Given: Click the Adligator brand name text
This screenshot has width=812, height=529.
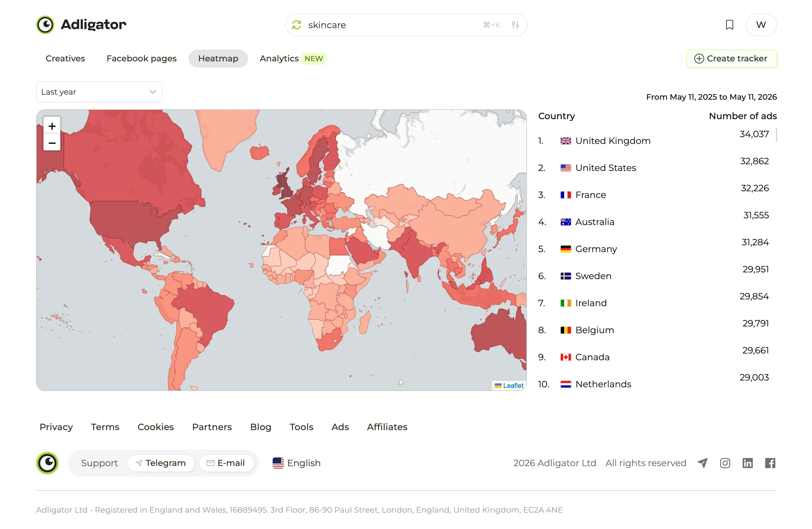Looking at the screenshot, I should tap(94, 25).
